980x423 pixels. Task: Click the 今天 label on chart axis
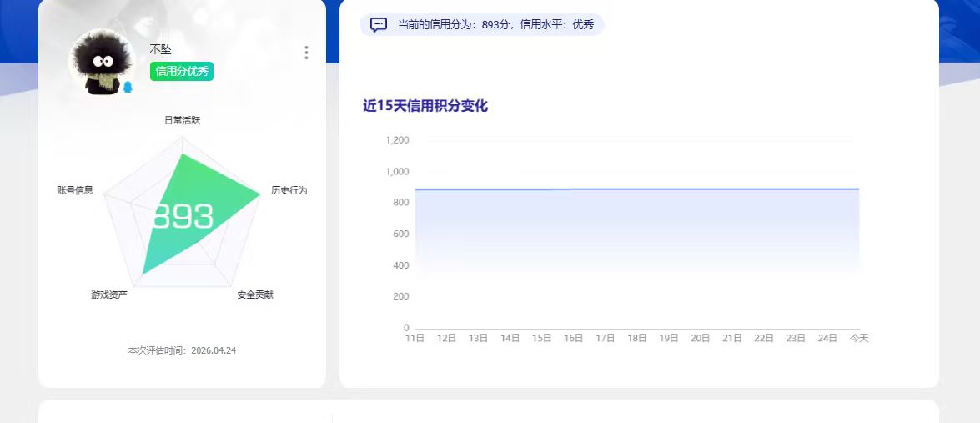pos(859,338)
